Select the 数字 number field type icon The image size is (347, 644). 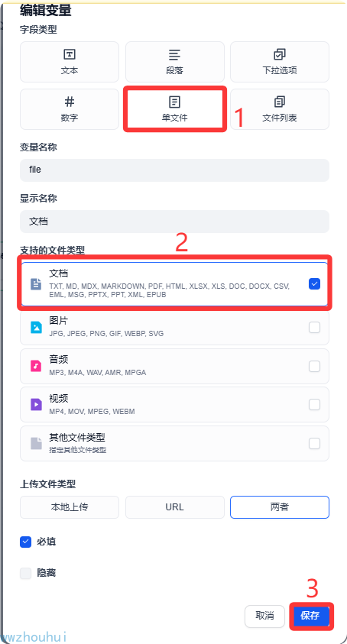[x=70, y=102]
